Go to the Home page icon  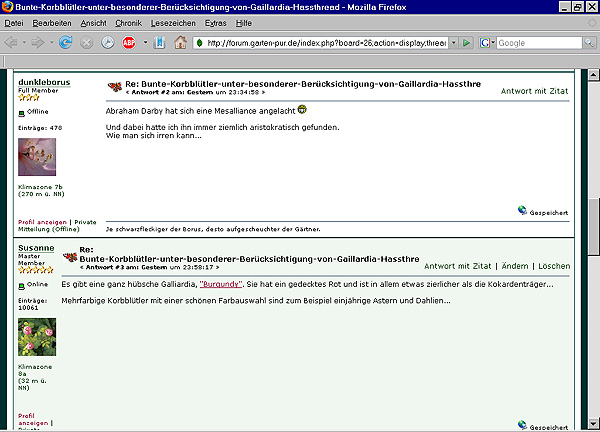[x=180, y=43]
